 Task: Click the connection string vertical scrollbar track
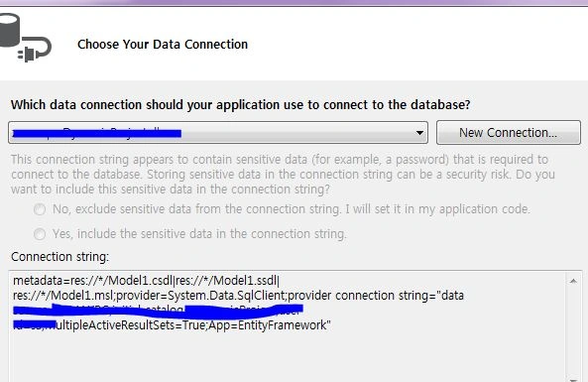[573, 332]
